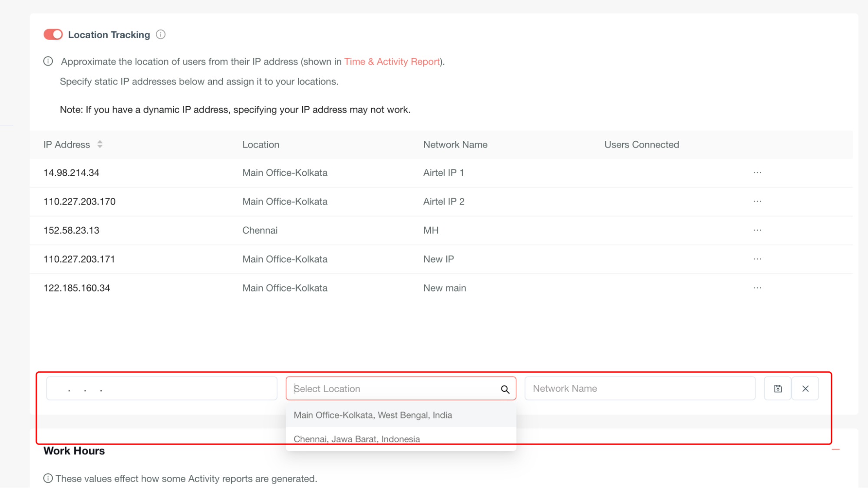Choose Chennai, Jawa Barat, Indonesia option

coord(356,439)
